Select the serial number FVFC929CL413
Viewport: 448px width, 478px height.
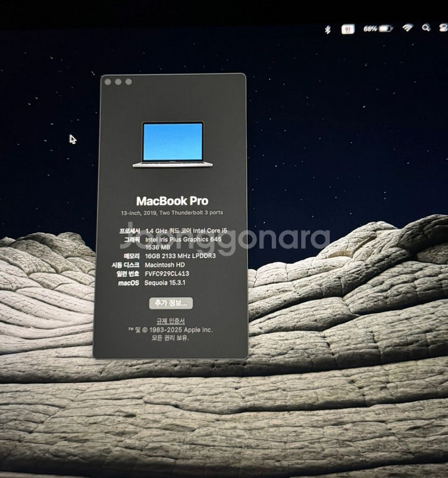[167, 274]
